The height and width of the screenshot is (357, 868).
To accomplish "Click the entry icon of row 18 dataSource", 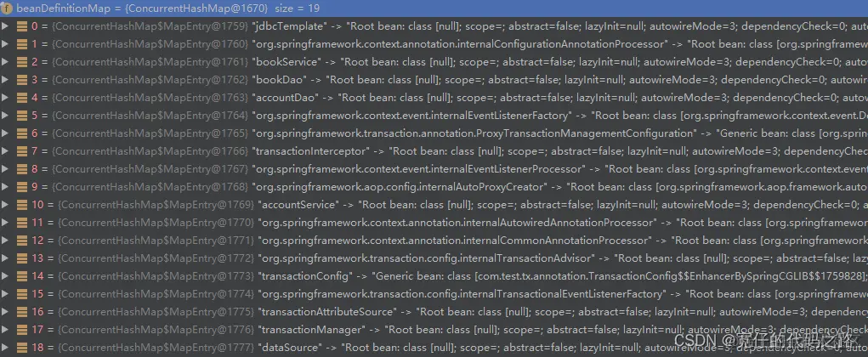I will click(x=22, y=348).
